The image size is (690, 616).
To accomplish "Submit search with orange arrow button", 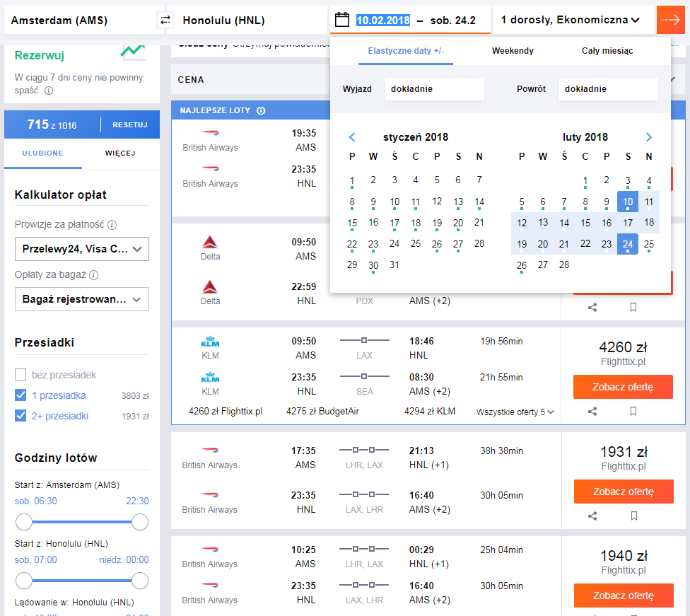I will (671, 20).
